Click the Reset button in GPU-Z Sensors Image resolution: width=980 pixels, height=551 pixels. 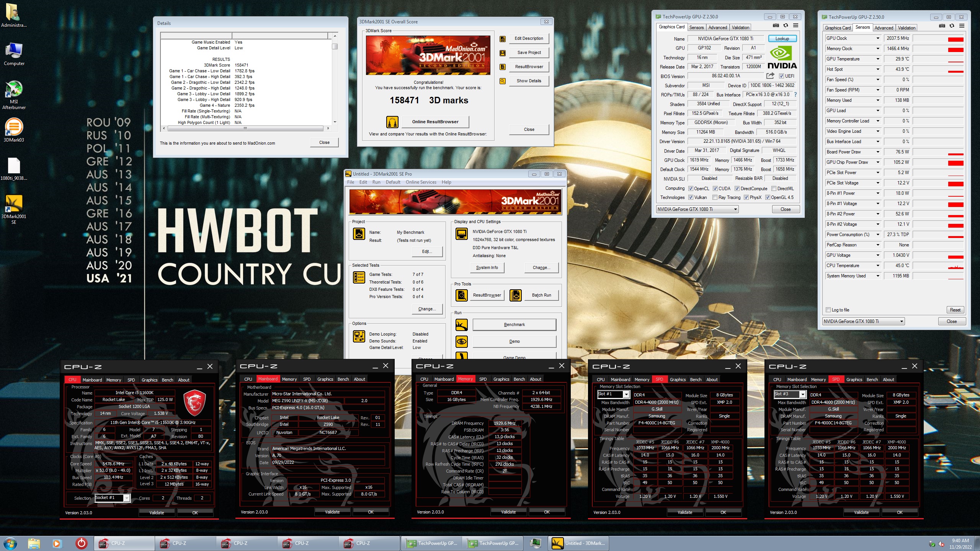click(x=955, y=310)
